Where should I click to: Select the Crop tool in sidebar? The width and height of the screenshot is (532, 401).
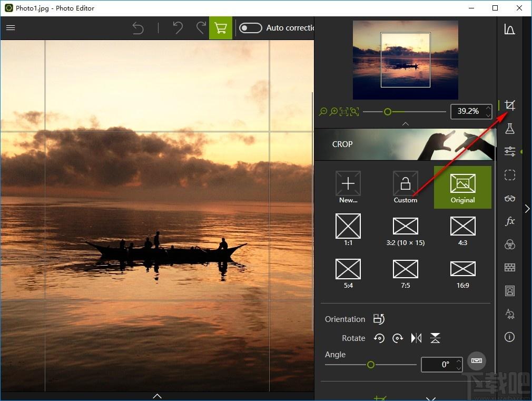(509, 105)
